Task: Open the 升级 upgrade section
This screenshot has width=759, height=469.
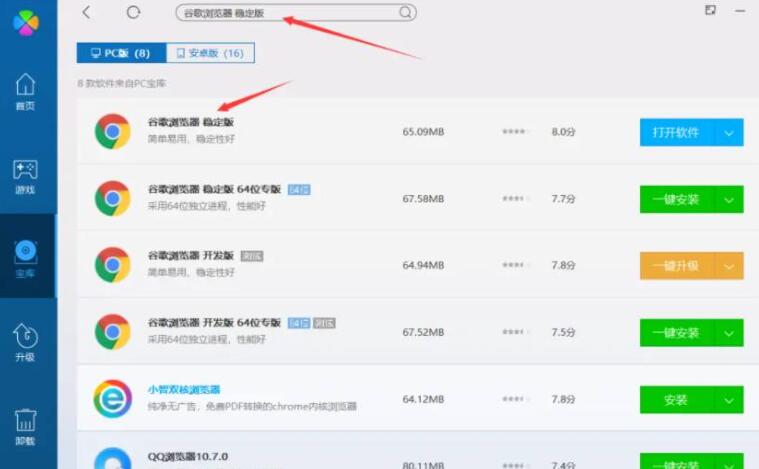Action: coord(25,342)
